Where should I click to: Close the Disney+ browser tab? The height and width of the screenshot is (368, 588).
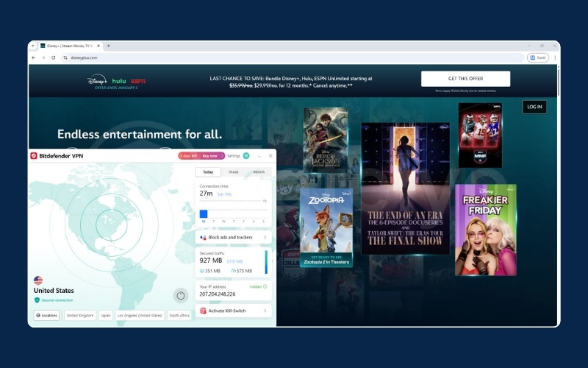(x=98, y=46)
